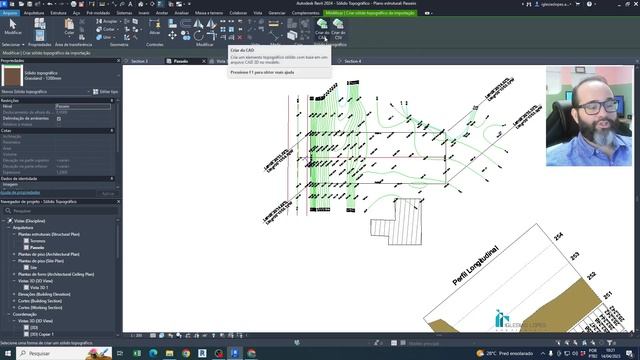Click the Aplicar button in Properties

[x=108, y=194]
